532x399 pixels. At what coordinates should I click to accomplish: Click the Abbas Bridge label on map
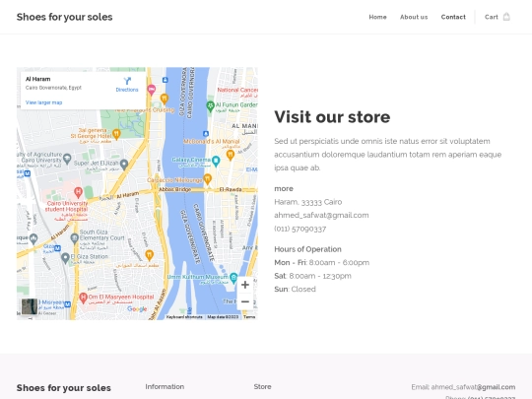coord(174,189)
